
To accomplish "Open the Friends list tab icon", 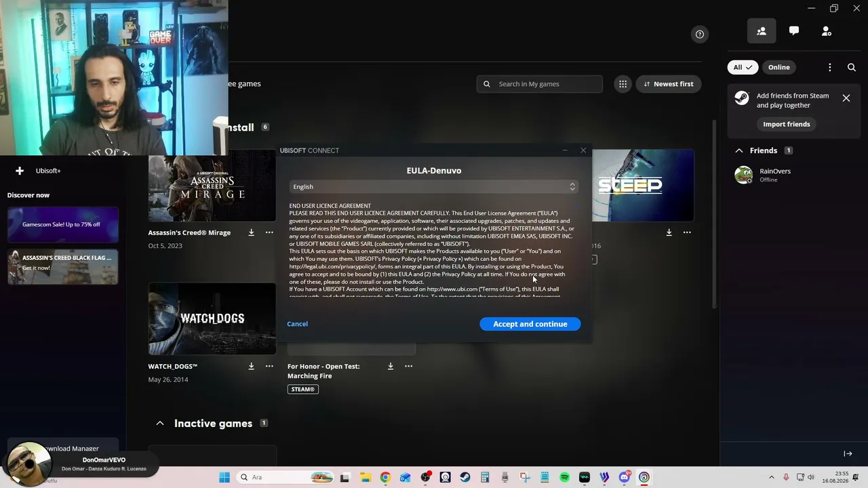I will (762, 31).
